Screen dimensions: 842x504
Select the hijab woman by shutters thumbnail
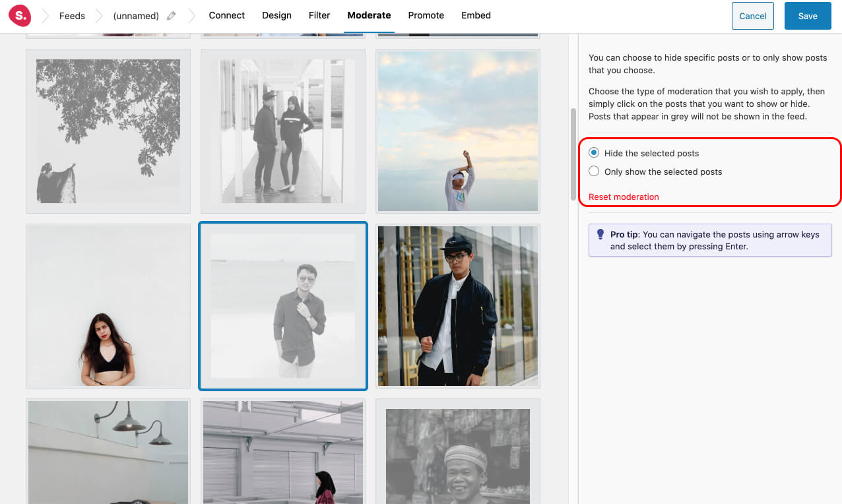point(283,451)
